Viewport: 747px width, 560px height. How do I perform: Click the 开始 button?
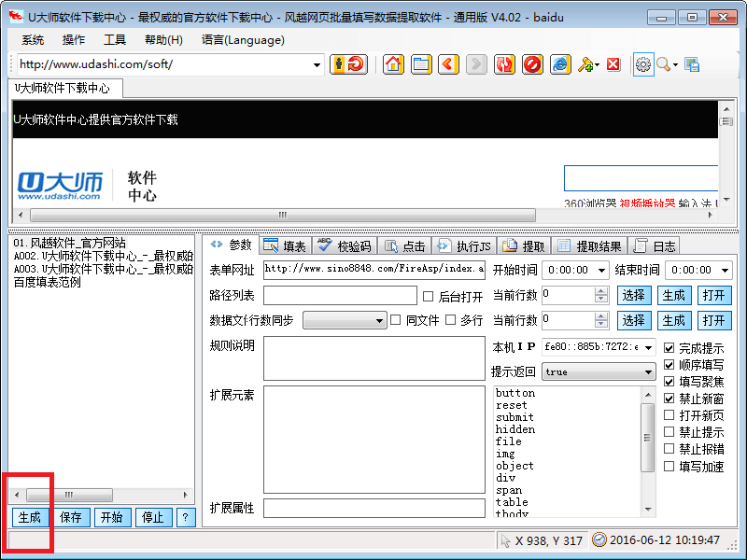tap(112, 517)
